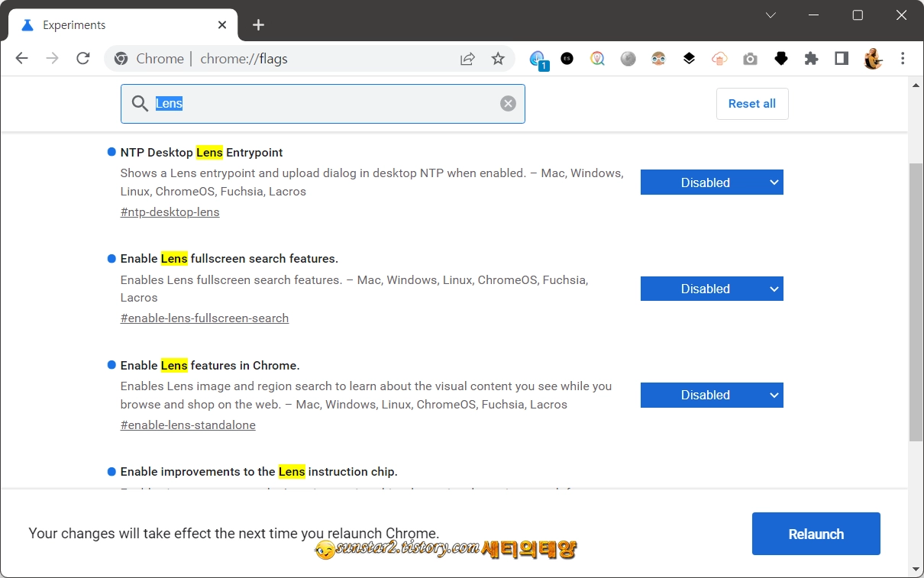This screenshot has height=578, width=924.
Task: Clear the Lens search with the X icon
Action: coord(508,104)
